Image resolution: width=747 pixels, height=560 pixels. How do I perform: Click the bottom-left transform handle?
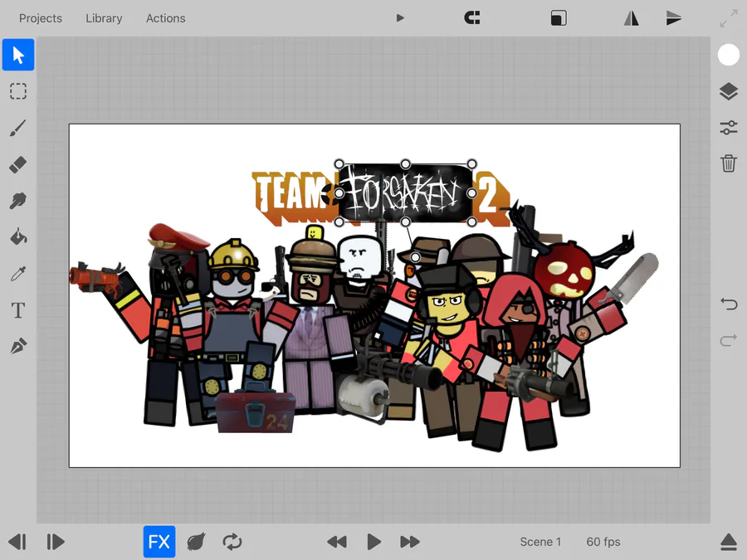point(339,222)
